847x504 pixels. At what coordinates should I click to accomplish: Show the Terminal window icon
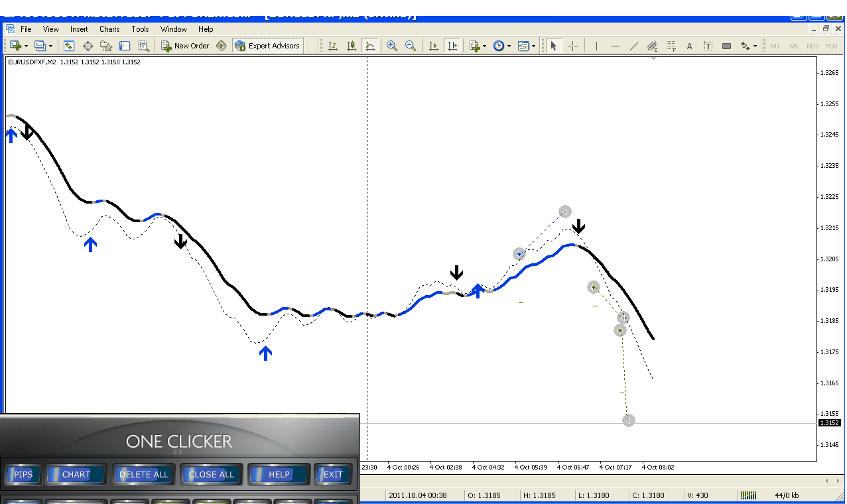125,46
